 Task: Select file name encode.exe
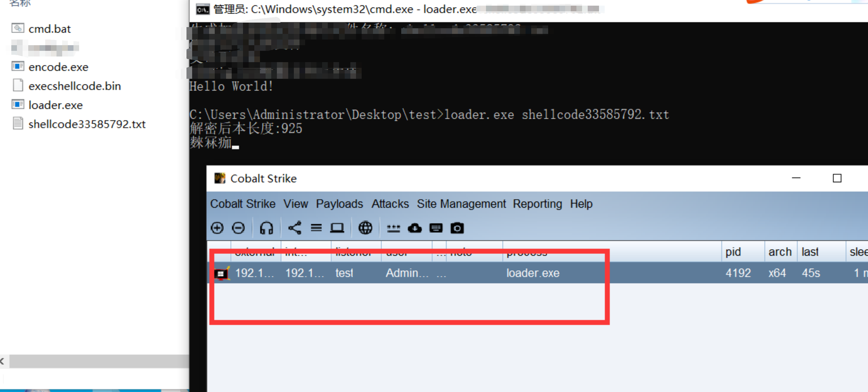tap(58, 67)
